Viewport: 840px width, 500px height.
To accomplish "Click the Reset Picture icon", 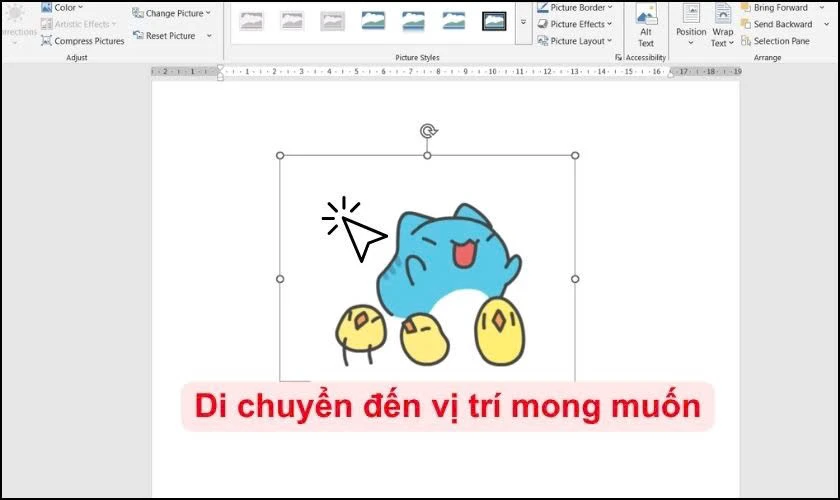I will click(x=138, y=35).
